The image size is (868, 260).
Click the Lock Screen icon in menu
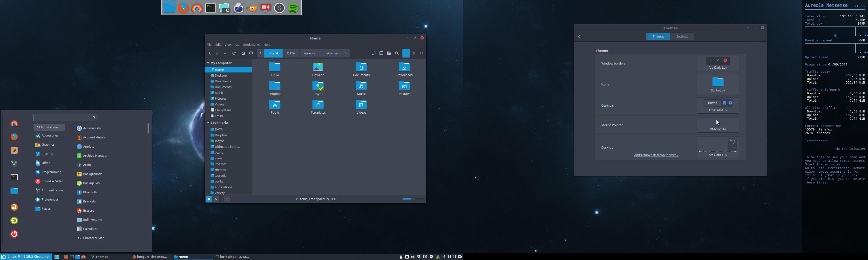(x=14, y=207)
